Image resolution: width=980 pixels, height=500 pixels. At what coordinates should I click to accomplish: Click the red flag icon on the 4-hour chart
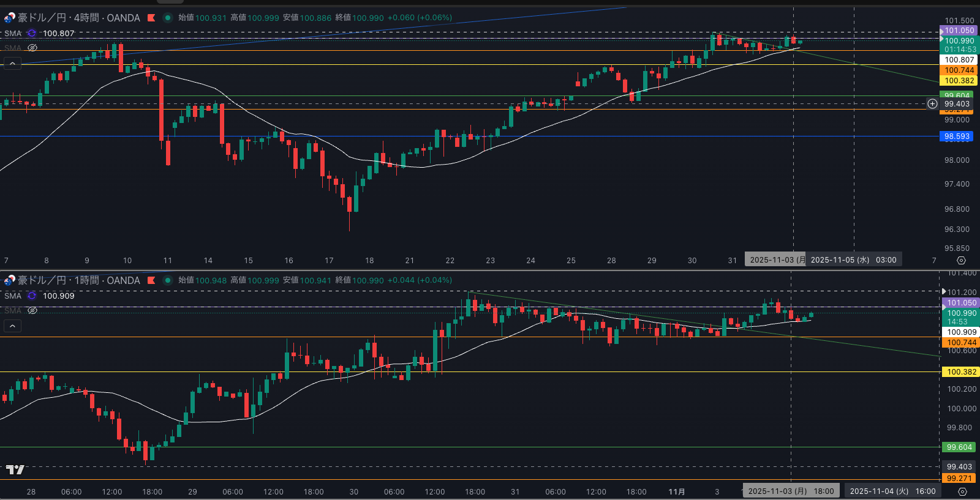pyautogui.click(x=151, y=18)
